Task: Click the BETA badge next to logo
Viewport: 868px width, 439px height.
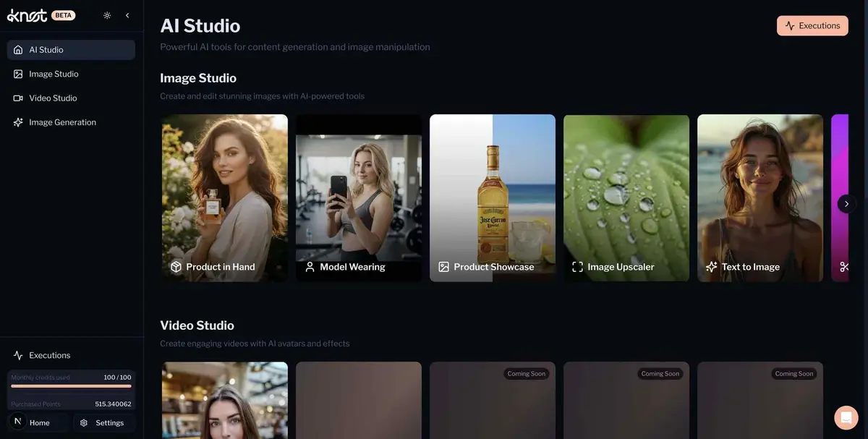Action: 64,15
